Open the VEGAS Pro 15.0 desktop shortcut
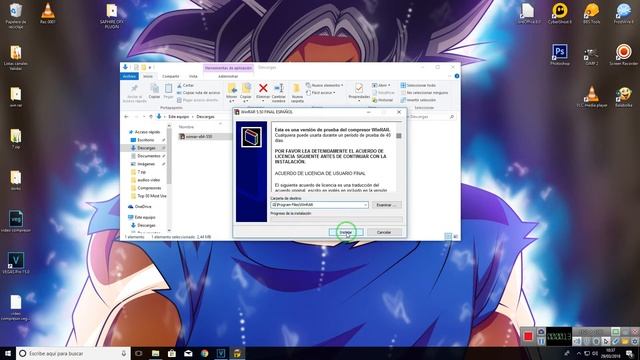Screen dimensions: 640x360 tap(16, 263)
